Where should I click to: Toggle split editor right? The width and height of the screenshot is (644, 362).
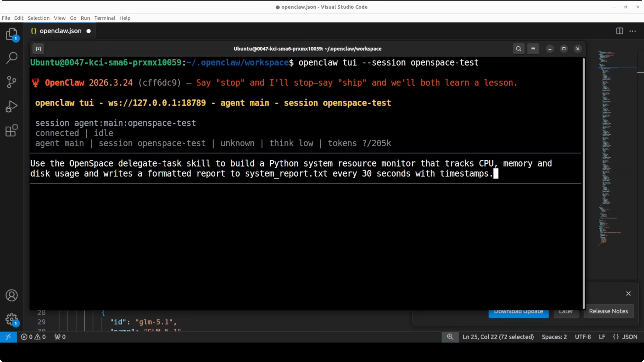619,31
